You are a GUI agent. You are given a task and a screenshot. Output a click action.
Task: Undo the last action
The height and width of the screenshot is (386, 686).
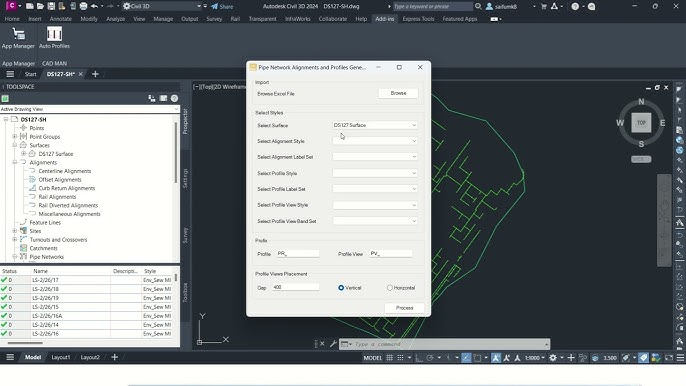click(x=94, y=6)
